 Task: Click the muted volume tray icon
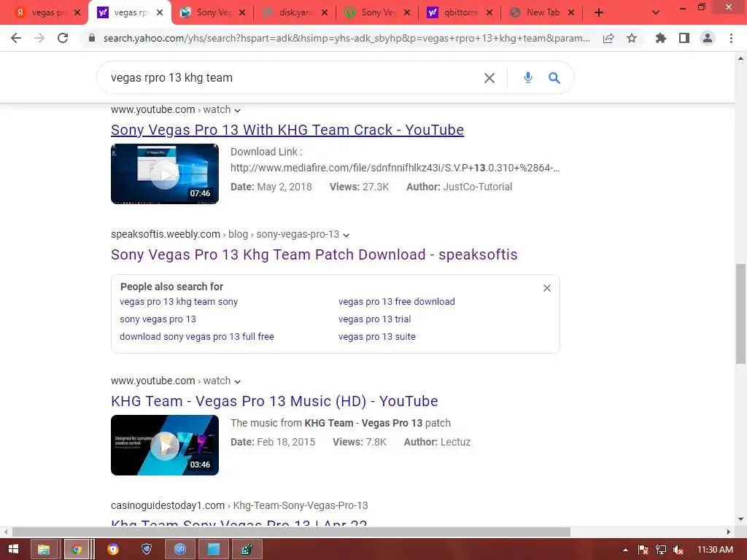tap(678, 550)
